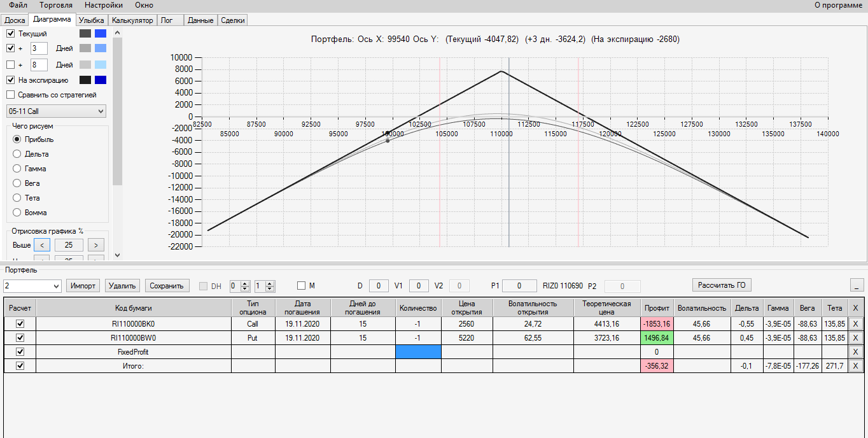The width and height of the screenshot is (868, 438).
Task: Switch to the Доска tab
Action: [x=15, y=20]
